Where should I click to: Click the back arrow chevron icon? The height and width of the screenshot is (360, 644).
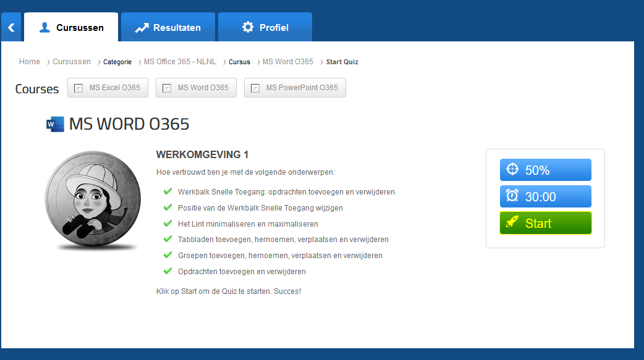[x=11, y=28]
